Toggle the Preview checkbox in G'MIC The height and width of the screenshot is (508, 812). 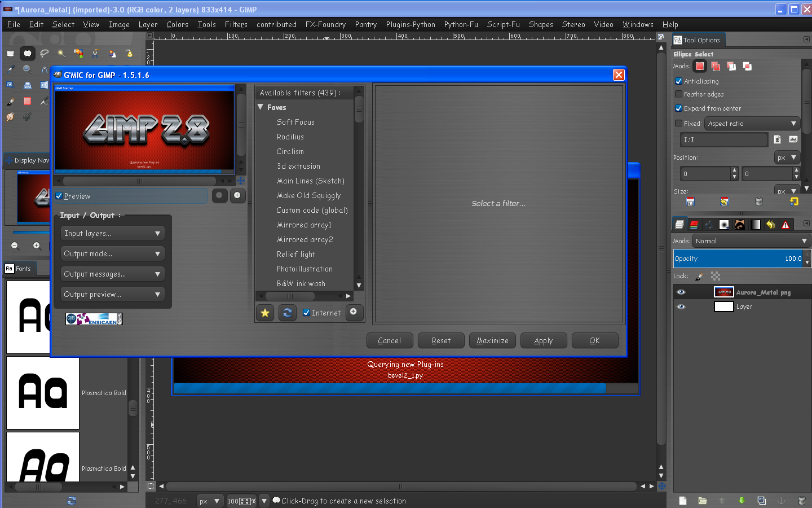pos(59,196)
